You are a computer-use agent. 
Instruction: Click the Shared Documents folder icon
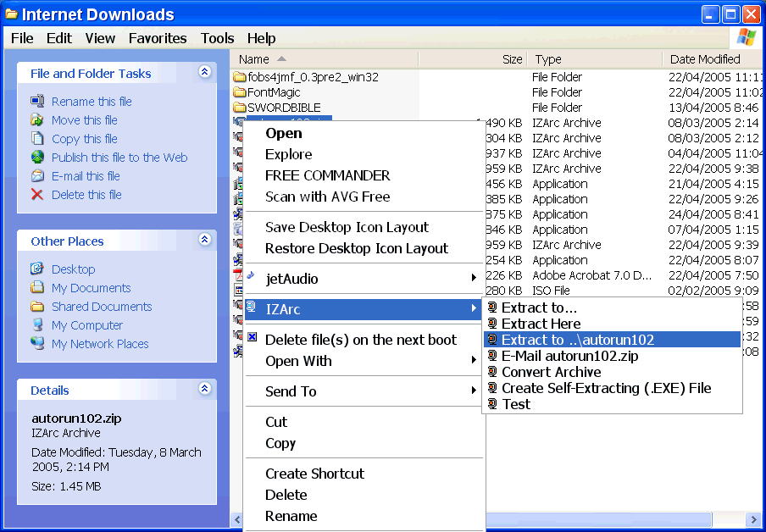pos(37,307)
